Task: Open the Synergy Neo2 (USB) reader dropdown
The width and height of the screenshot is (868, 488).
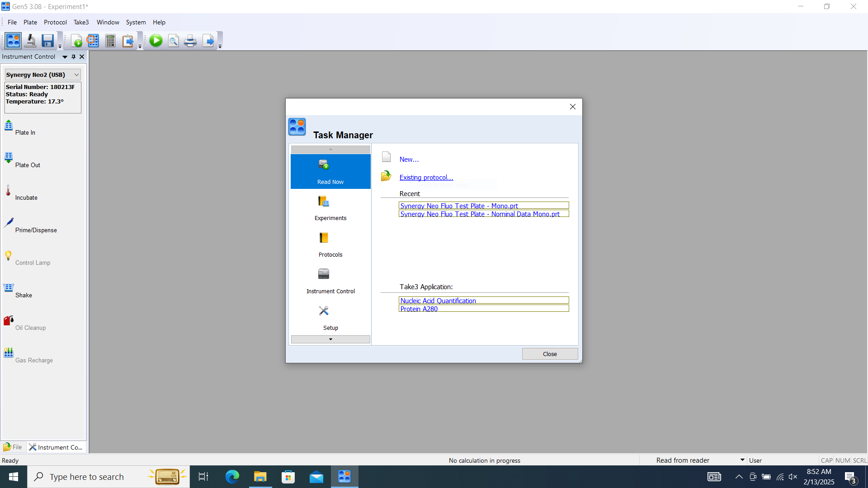Action: click(x=76, y=75)
